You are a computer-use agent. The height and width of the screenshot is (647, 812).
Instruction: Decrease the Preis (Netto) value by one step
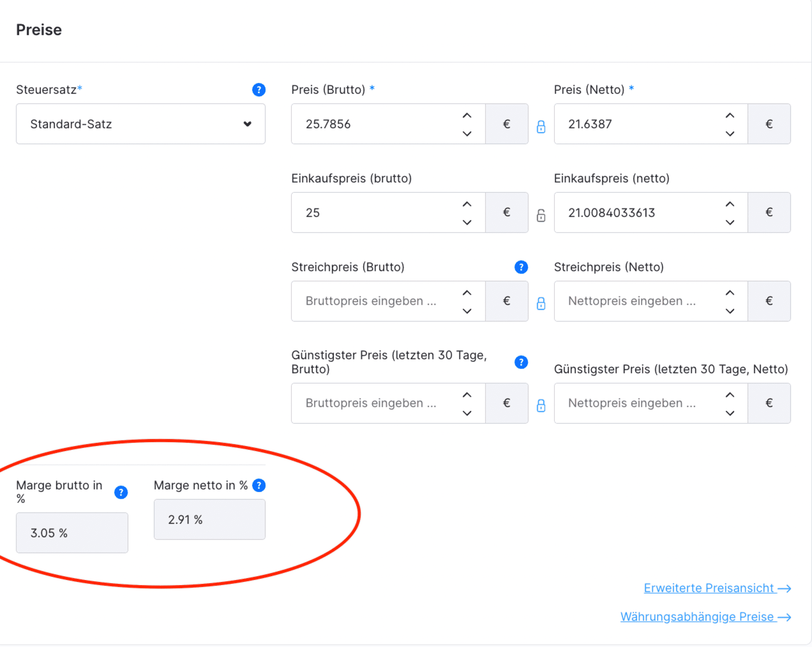(730, 134)
